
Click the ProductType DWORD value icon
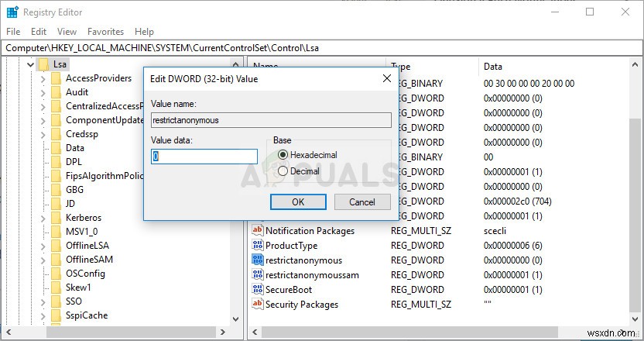point(258,245)
